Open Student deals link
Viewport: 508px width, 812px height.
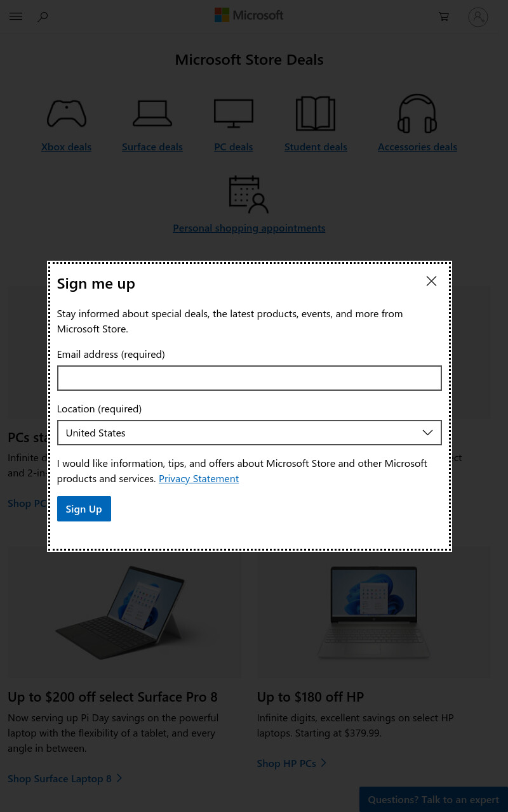(316, 147)
